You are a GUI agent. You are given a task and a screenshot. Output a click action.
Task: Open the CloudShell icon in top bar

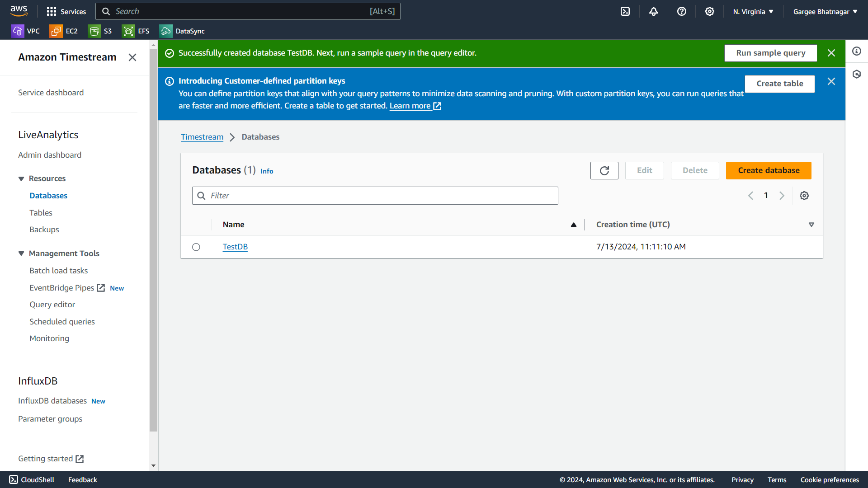[625, 11]
